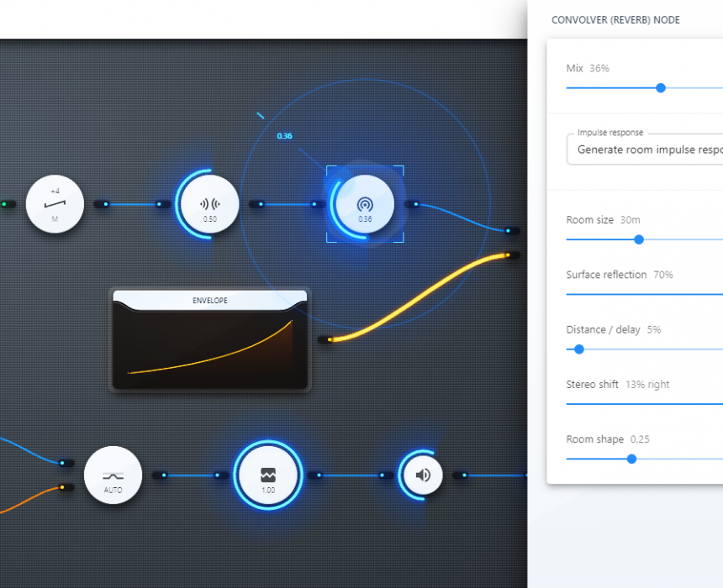The image size is (723, 588).
Task: Click the Room size slider handle
Action: (x=639, y=239)
